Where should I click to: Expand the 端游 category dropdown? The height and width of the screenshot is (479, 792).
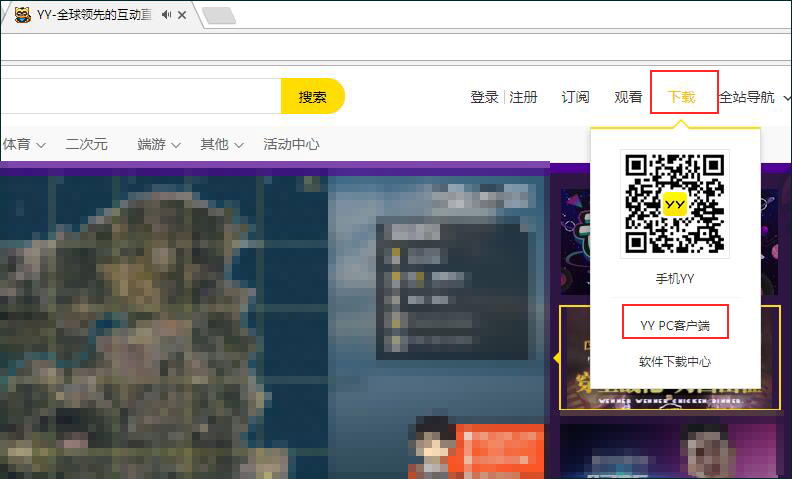click(x=159, y=145)
